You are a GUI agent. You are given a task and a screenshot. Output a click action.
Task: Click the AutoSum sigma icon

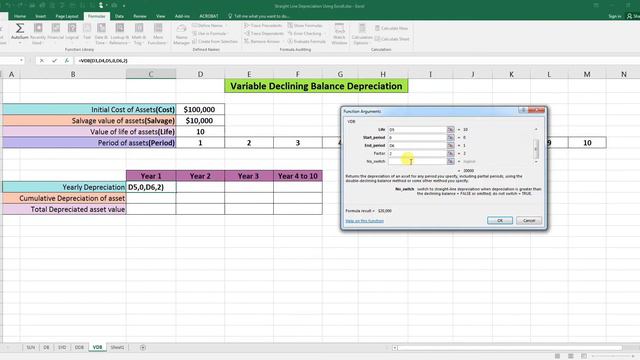coord(20,28)
